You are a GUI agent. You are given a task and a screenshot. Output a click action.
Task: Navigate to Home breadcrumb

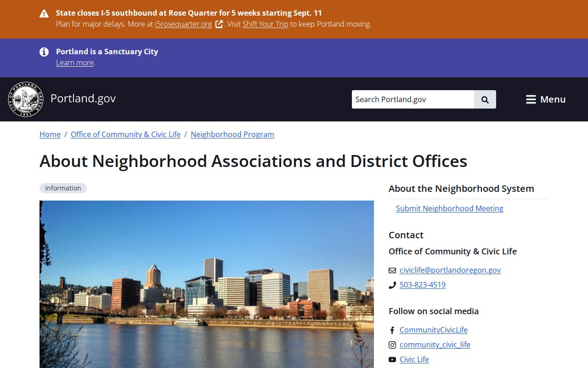tap(50, 134)
